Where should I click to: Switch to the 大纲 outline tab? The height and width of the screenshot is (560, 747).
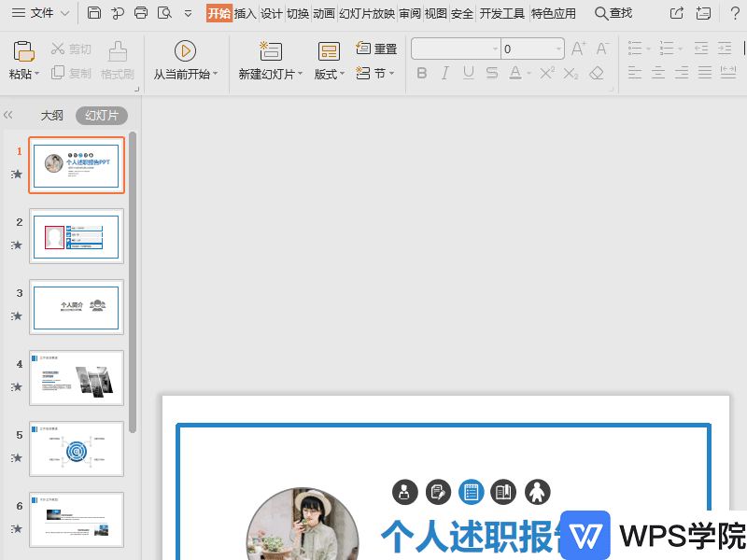pos(52,116)
